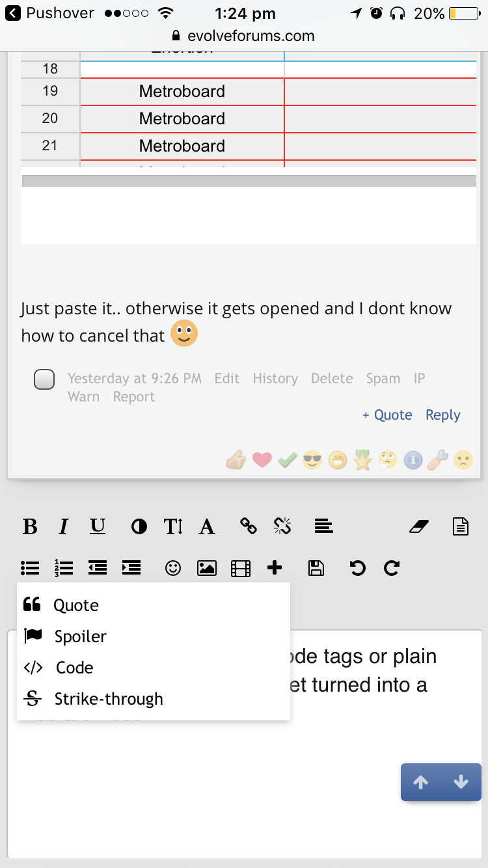Toggle underline formatting
This screenshot has width=488, height=868.
click(98, 526)
